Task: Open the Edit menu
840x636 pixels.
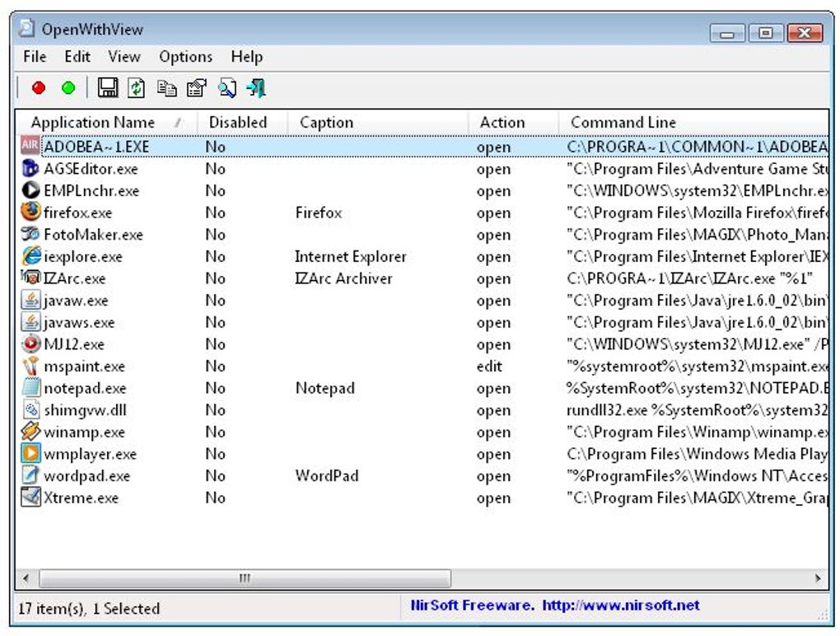Action: pos(77,57)
